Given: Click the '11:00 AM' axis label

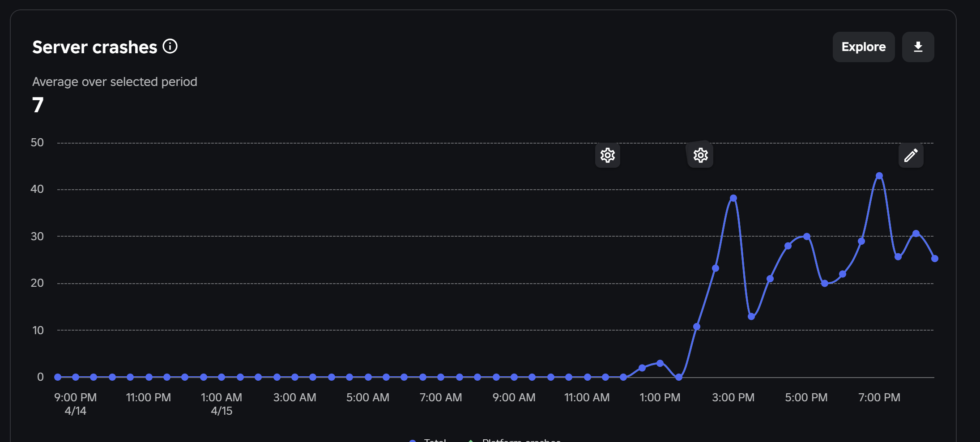Looking at the screenshot, I should click(587, 397).
